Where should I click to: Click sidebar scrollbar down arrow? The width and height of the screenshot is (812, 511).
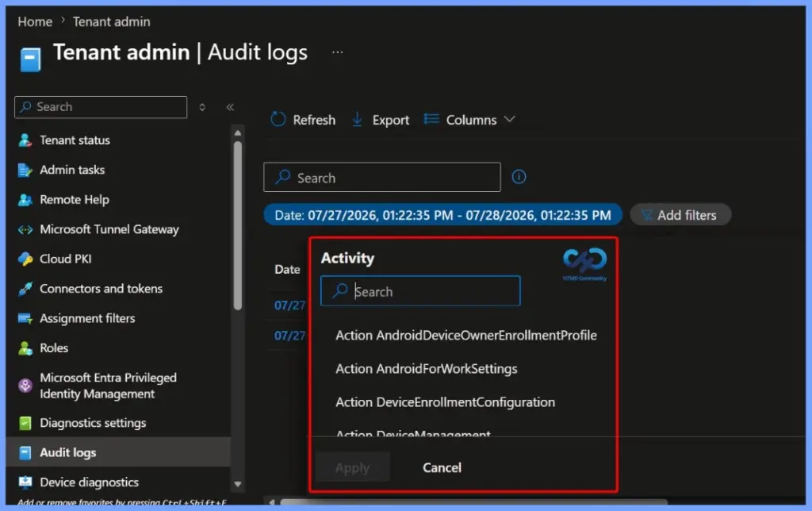(x=238, y=485)
